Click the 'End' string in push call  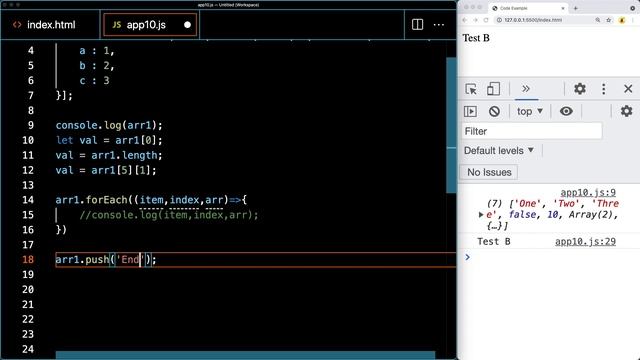pyautogui.click(x=130, y=260)
